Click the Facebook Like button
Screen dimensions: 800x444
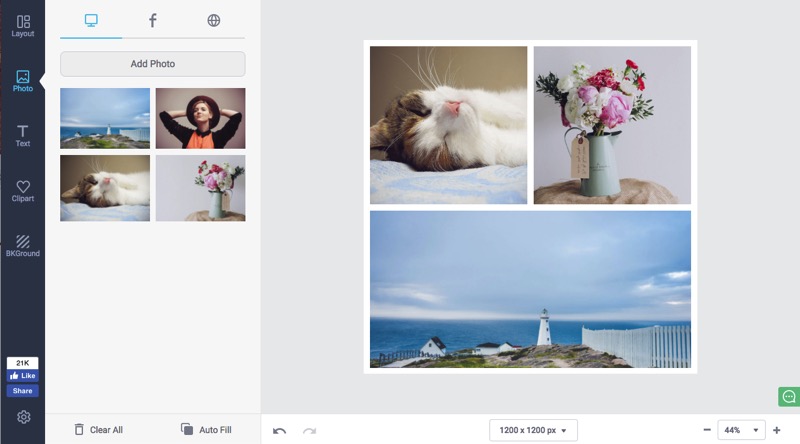(22, 376)
